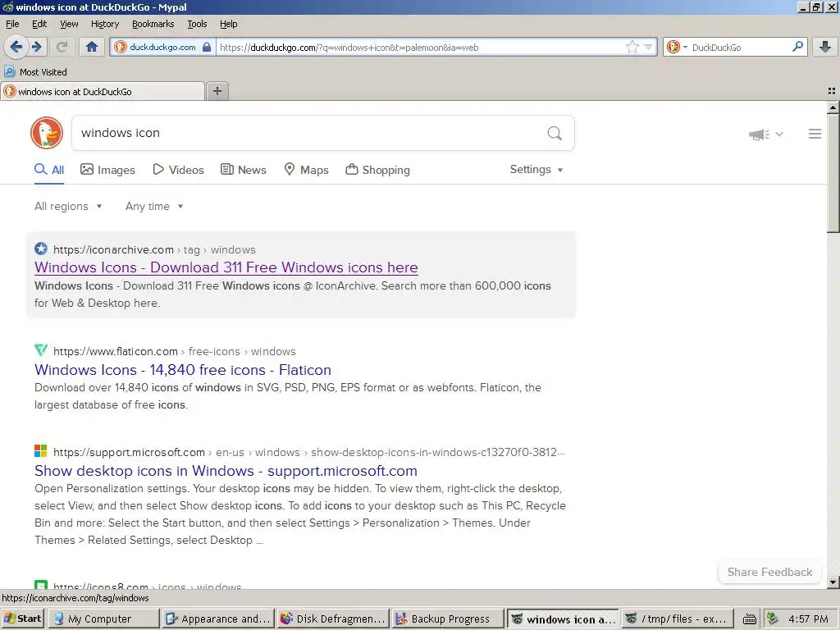This screenshot has width=840, height=630.
Task: Open 'Show desktop icons in Windows' link
Action: pos(226,470)
